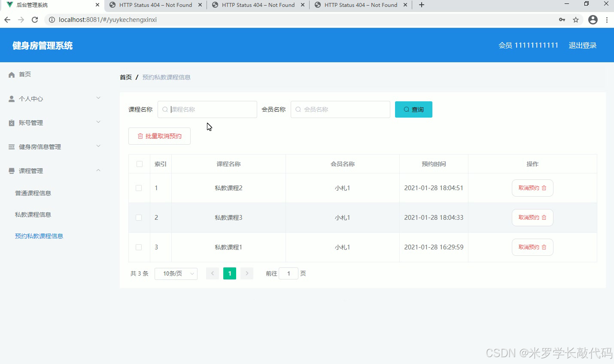Click the site info icon in address bar
614x364 pixels.
click(52, 20)
